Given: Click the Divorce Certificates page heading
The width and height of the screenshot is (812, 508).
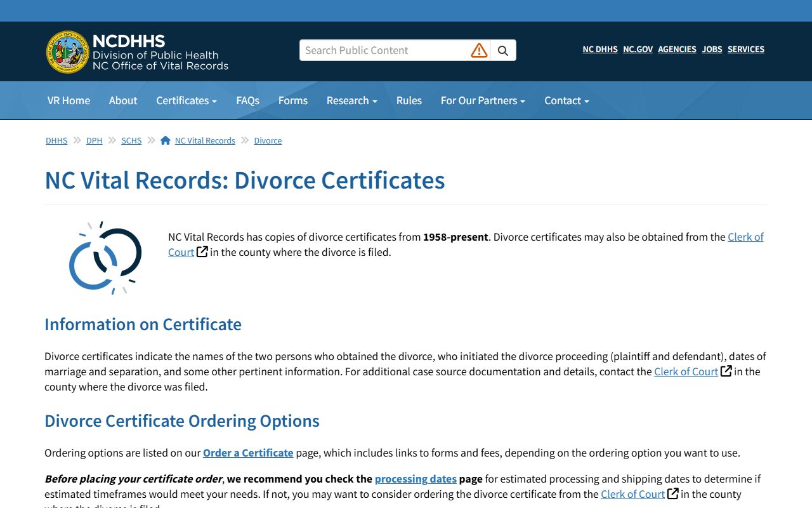Looking at the screenshot, I should click(x=245, y=180).
